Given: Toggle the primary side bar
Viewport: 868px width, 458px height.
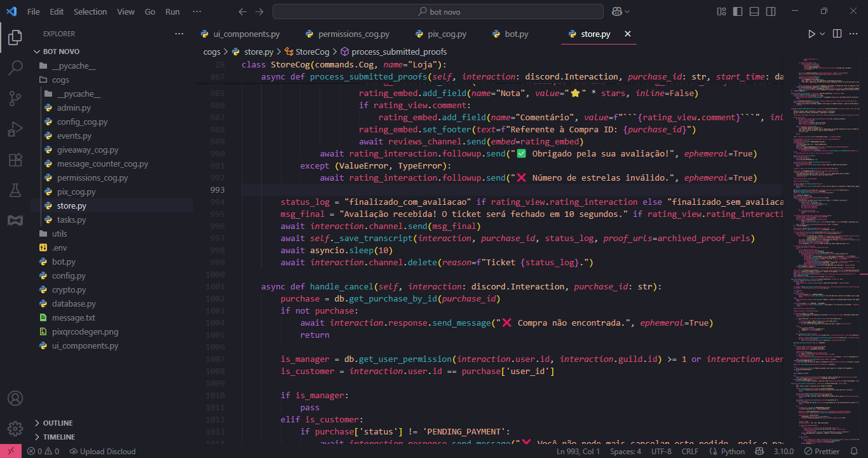Looking at the screenshot, I should 738,11.
